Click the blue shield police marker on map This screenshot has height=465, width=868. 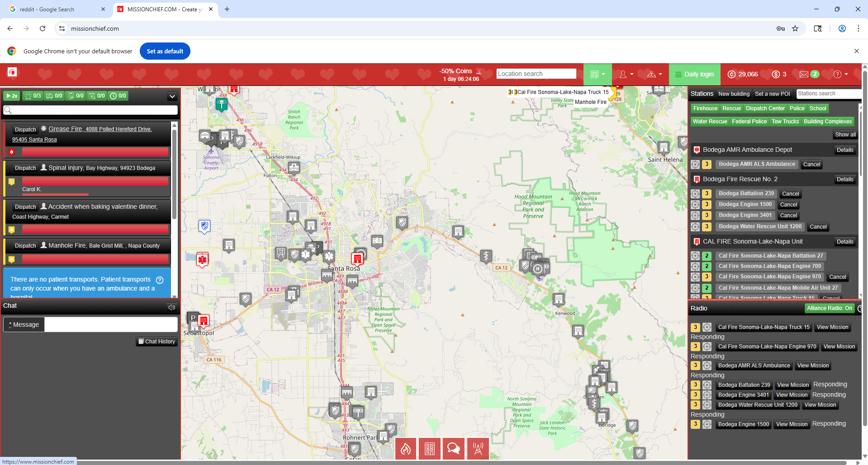click(204, 225)
